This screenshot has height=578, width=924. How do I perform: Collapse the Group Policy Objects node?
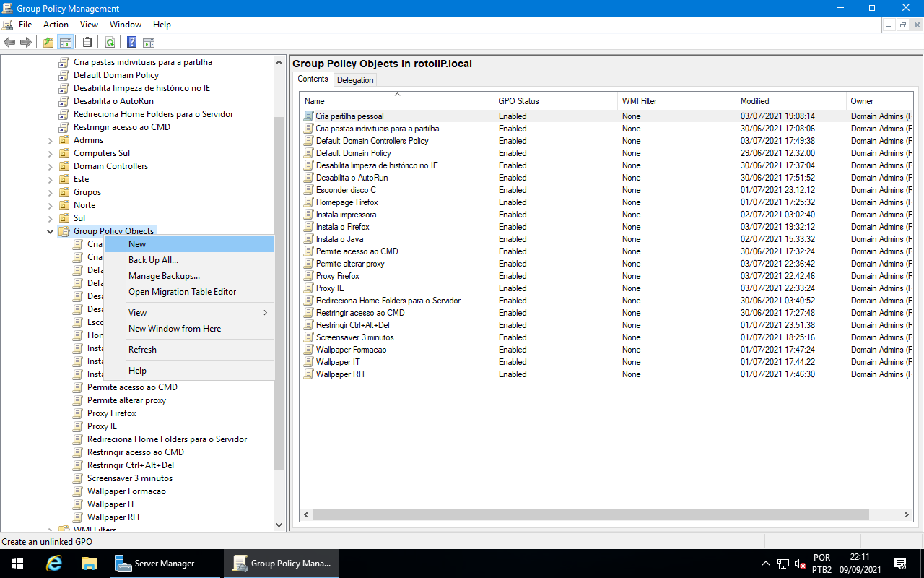(50, 230)
